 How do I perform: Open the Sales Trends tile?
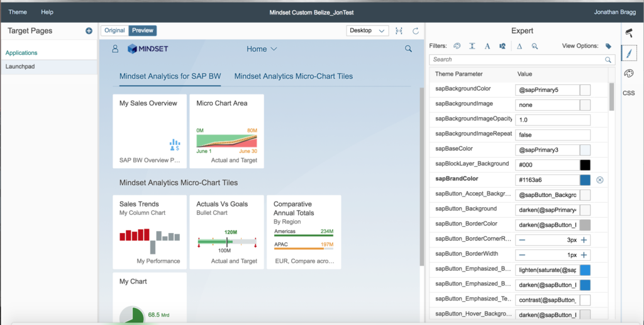(x=150, y=232)
